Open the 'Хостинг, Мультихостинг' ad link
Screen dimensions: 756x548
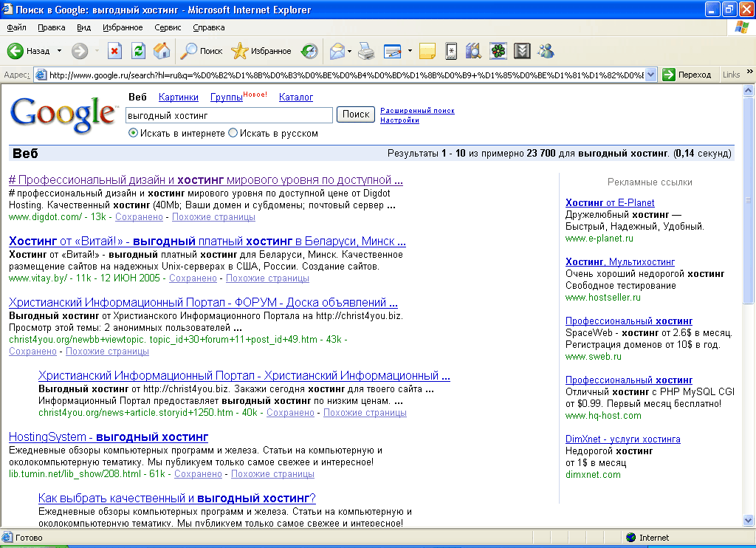click(620, 262)
